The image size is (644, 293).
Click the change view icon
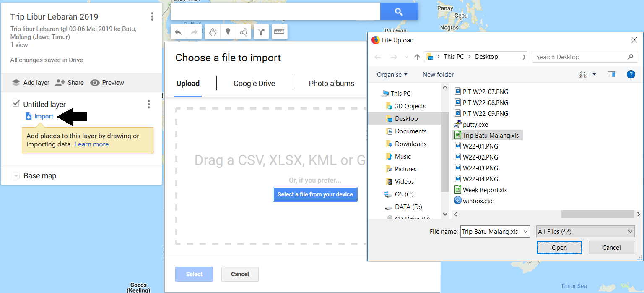583,74
